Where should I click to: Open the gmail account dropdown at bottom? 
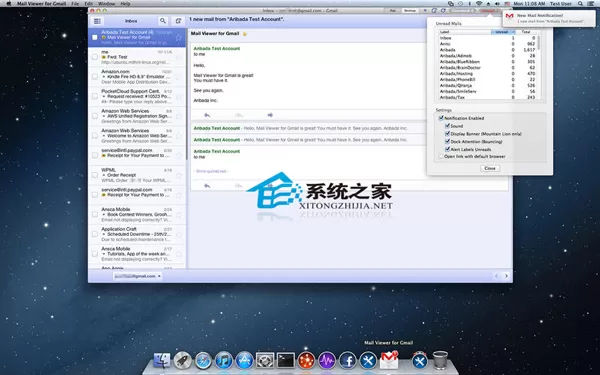(137, 276)
